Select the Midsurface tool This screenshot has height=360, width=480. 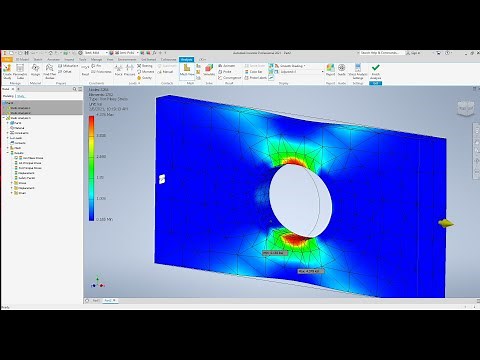(x=68, y=66)
